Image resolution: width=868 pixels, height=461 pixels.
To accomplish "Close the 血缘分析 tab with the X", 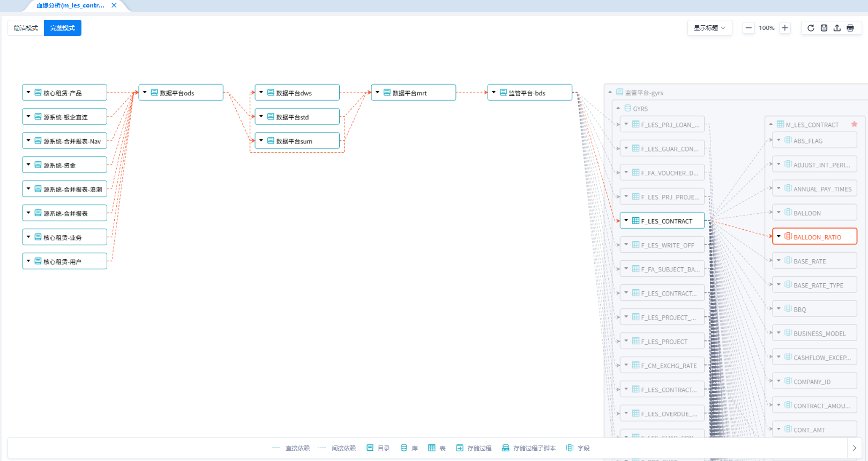I will click(x=114, y=5).
